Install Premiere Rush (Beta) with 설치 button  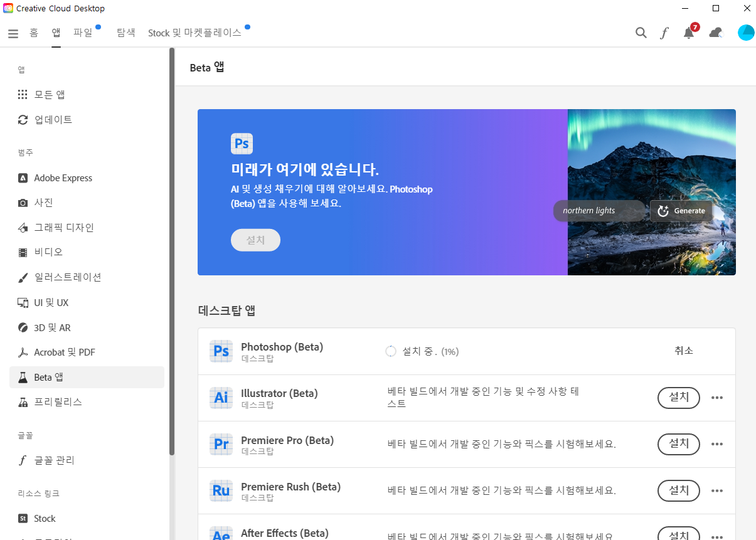coord(679,490)
